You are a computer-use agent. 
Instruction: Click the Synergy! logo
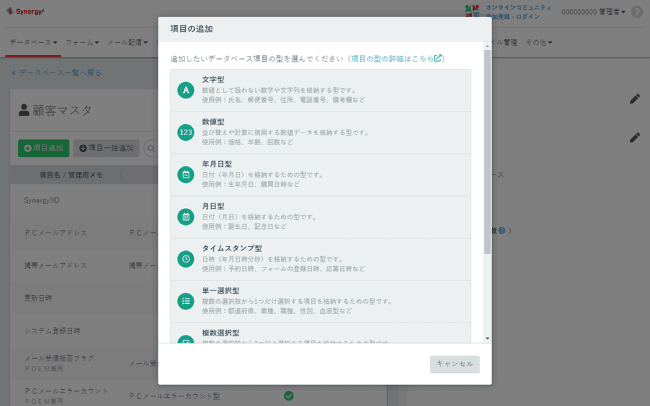point(27,11)
